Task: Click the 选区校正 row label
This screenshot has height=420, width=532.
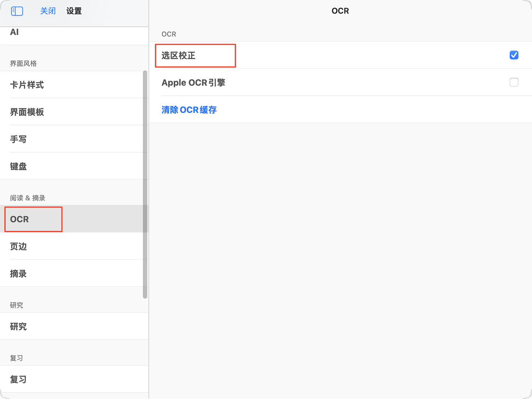Action: pyautogui.click(x=178, y=55)
